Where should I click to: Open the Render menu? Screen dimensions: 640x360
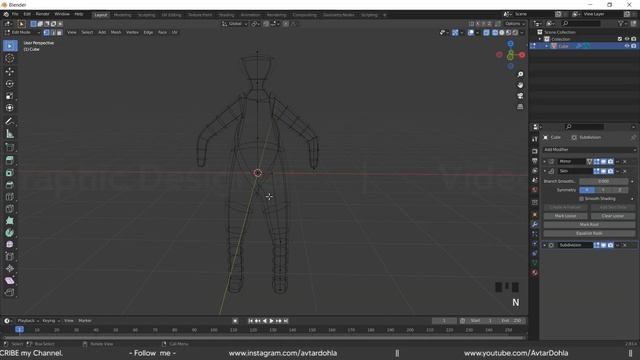point(42,14)
